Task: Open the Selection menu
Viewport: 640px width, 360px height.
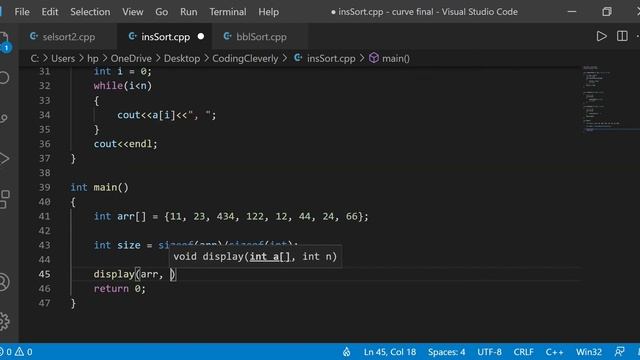Action: pos(90,12)
